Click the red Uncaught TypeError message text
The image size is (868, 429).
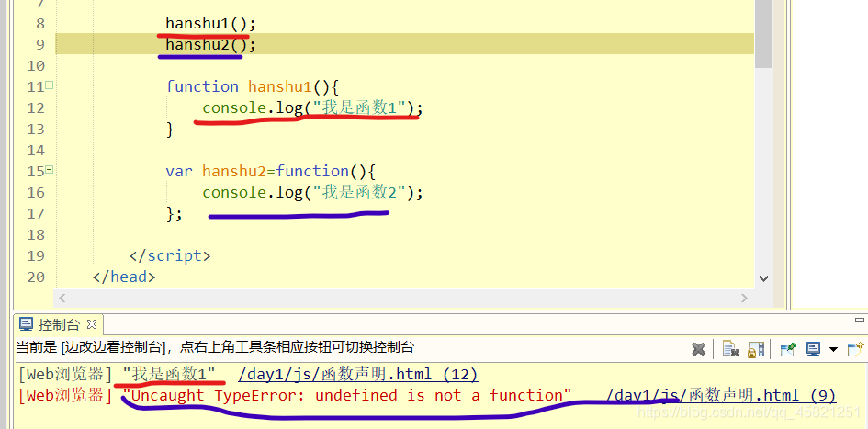coord(347,395)
